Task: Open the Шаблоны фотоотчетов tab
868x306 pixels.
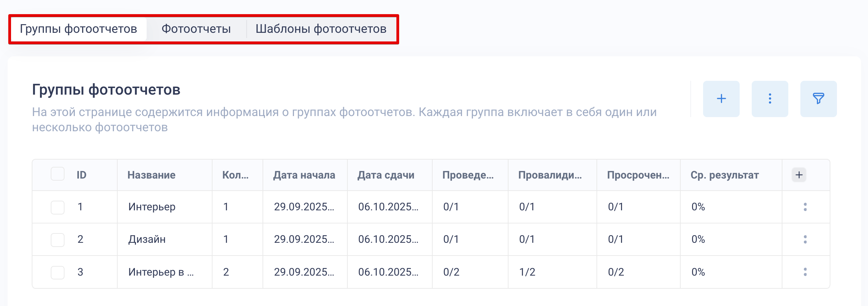Action: tap(321, 29)
